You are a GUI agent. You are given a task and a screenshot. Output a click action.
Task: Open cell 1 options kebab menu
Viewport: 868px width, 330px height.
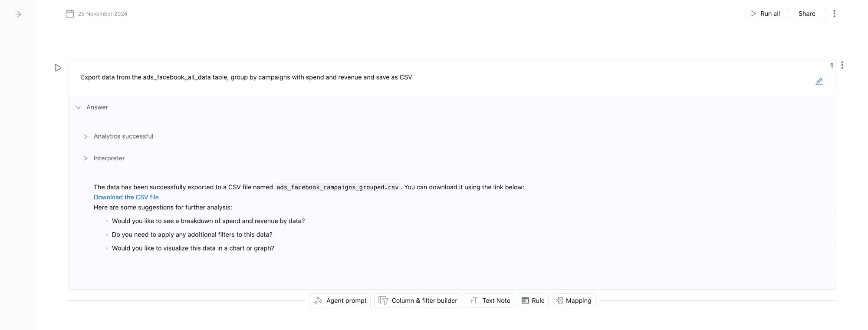click(842, 65)
